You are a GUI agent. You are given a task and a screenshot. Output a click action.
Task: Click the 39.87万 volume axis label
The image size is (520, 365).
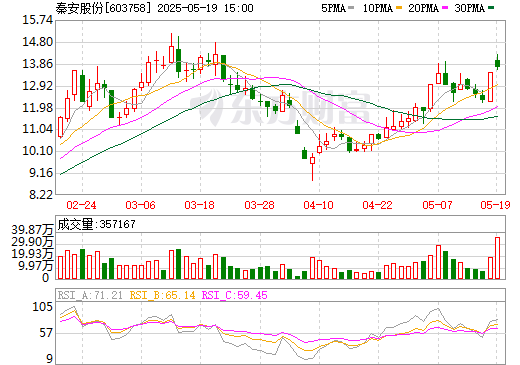click(32, 230)
